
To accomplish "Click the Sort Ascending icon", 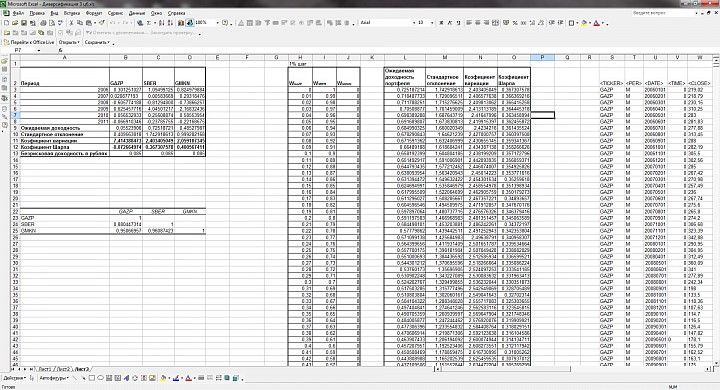I will coord(162,23).
